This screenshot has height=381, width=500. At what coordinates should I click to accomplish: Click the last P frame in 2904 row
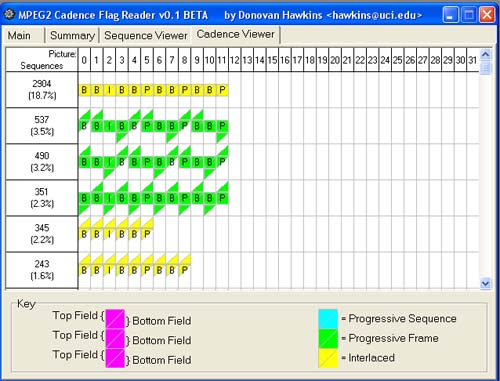(x=222, y=90)
